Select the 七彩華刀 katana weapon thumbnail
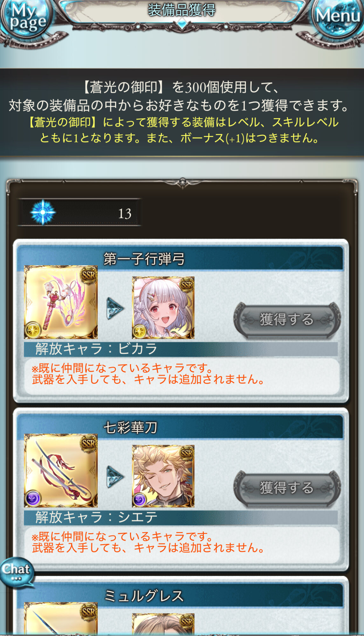 (x=61, y=471)
